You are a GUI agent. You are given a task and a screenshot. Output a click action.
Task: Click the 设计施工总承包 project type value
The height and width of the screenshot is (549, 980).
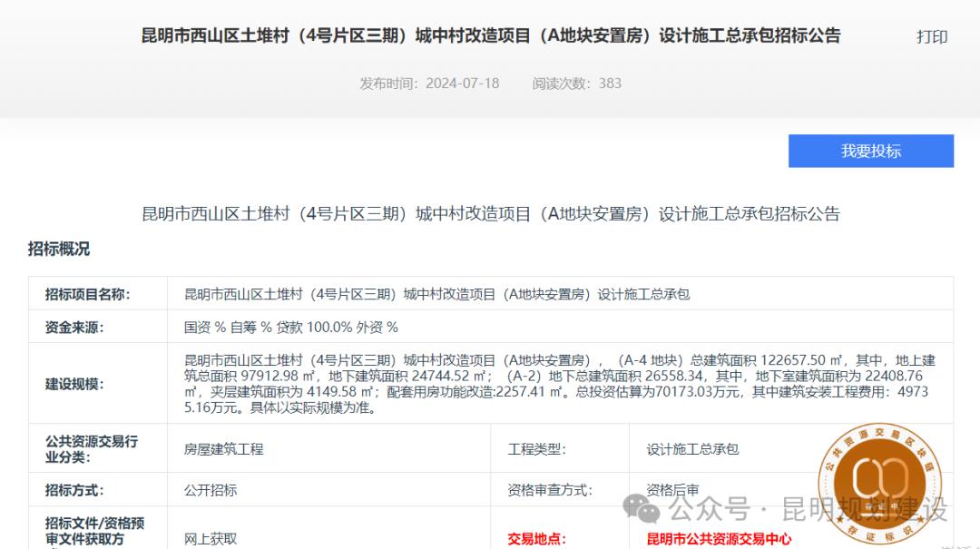(x=692, y=448)
